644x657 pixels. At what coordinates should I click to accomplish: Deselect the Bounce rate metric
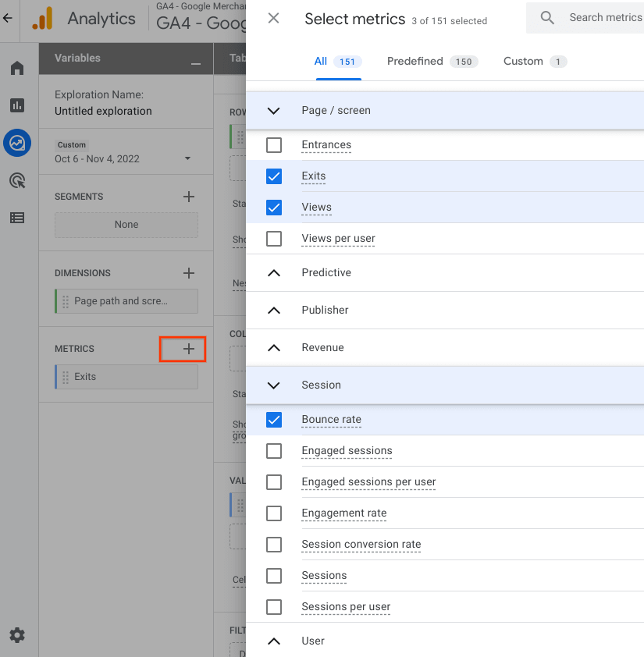click(x=274, y=420)
